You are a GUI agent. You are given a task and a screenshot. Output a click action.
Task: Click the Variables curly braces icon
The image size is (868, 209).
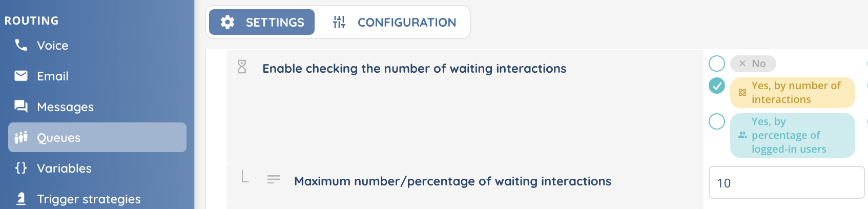tap(21, 168)
